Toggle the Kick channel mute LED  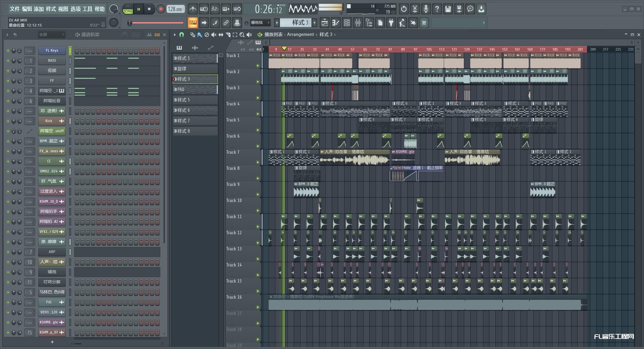[x=8, y=121]
